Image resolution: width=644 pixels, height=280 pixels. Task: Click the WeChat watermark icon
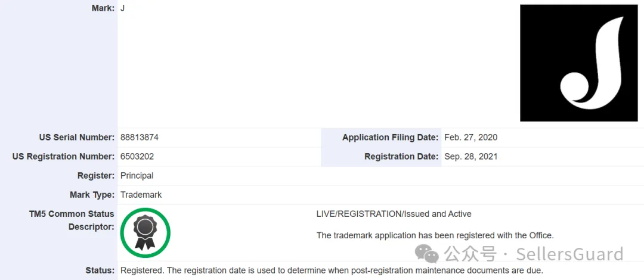coord(427,253)
